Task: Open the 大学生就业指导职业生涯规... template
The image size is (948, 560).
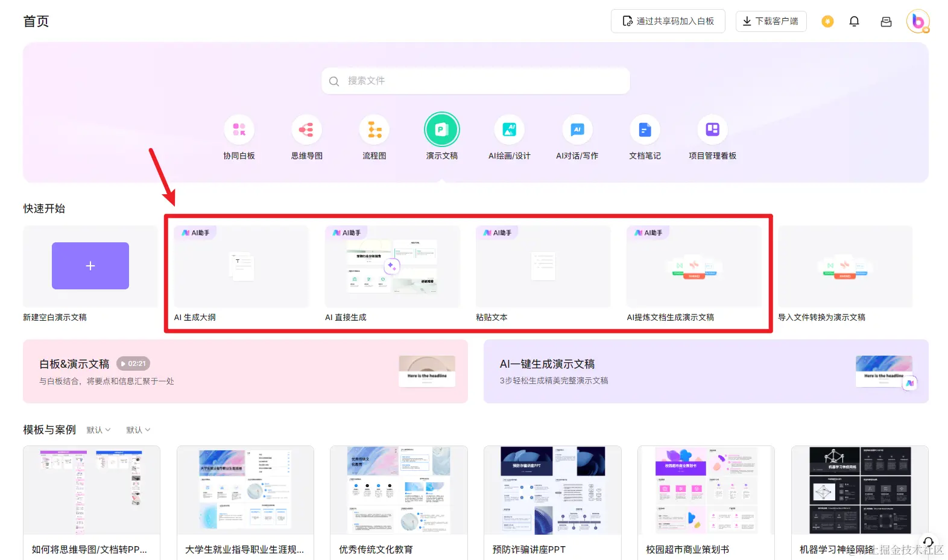Action: tap(245, 503)
